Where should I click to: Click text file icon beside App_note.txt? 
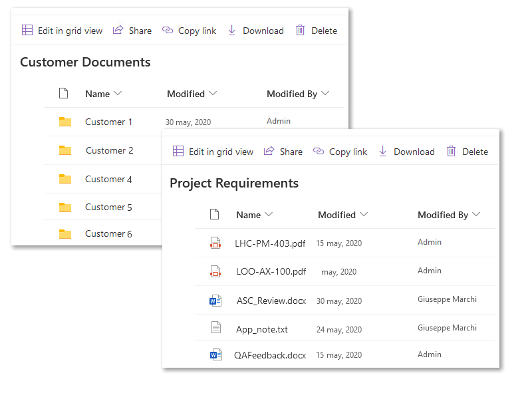coord(216,327)
